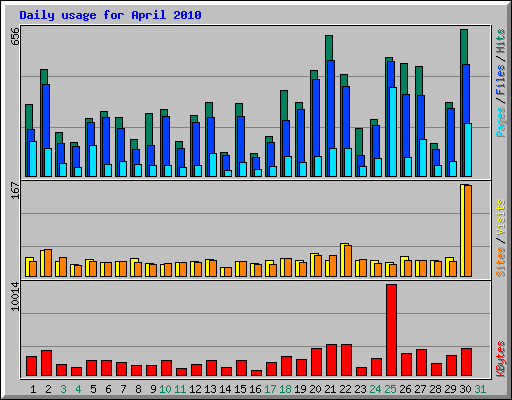Choose day label 21

coord(330,389)
